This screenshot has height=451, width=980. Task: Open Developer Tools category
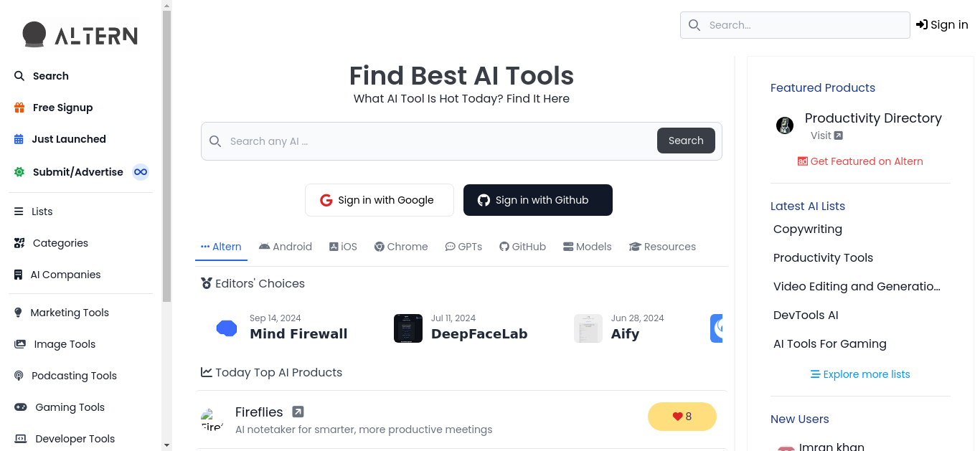tap(75, 439)
